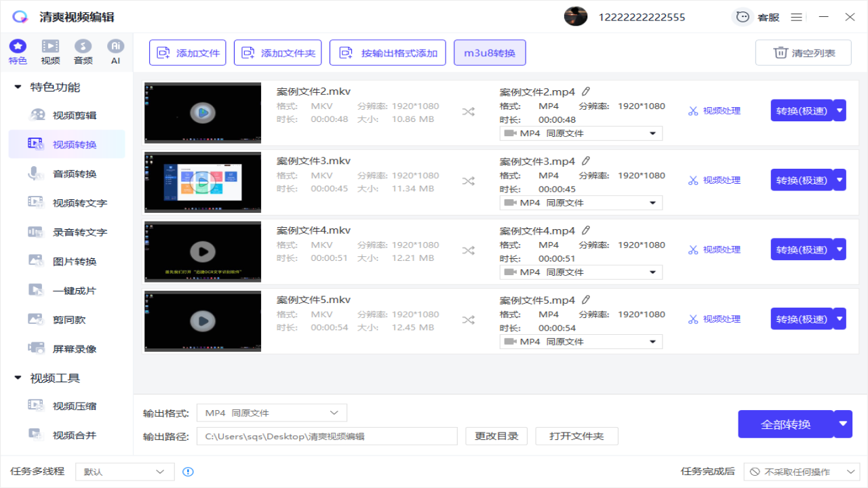Click the shuffle convert icon for 案例文件4.mkv
This screenshot has height=488, width=868.
tap(469, 251)
